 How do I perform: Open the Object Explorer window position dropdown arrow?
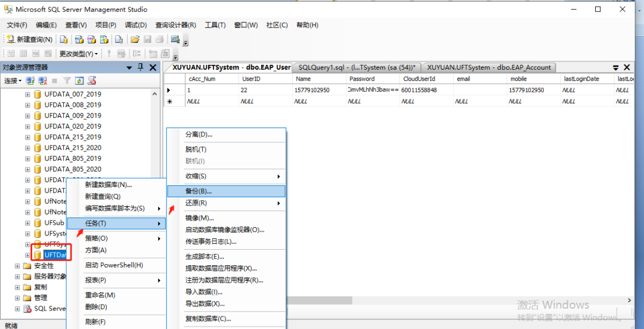[x=129, y=68]
